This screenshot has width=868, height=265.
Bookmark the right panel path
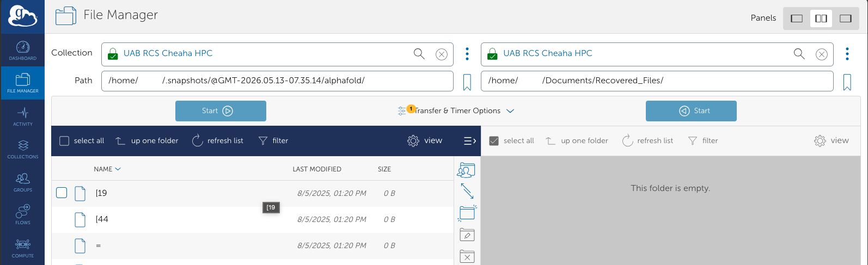847,82
